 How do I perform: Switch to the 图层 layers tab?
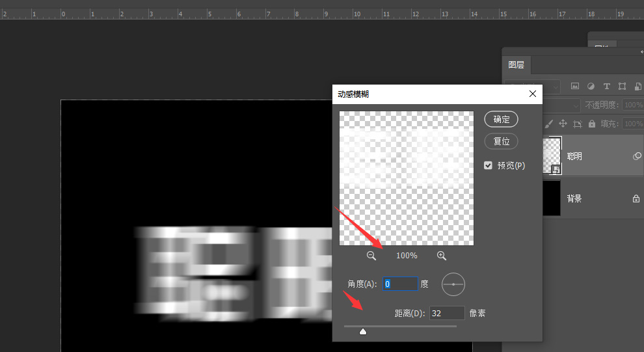(517, 65)
